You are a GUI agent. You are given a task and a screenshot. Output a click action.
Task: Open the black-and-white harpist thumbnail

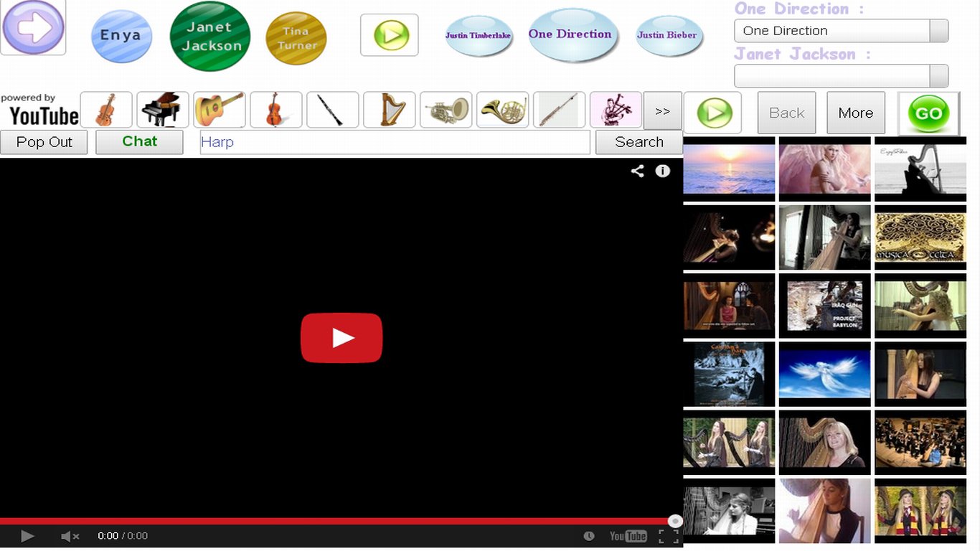point(729,511)
